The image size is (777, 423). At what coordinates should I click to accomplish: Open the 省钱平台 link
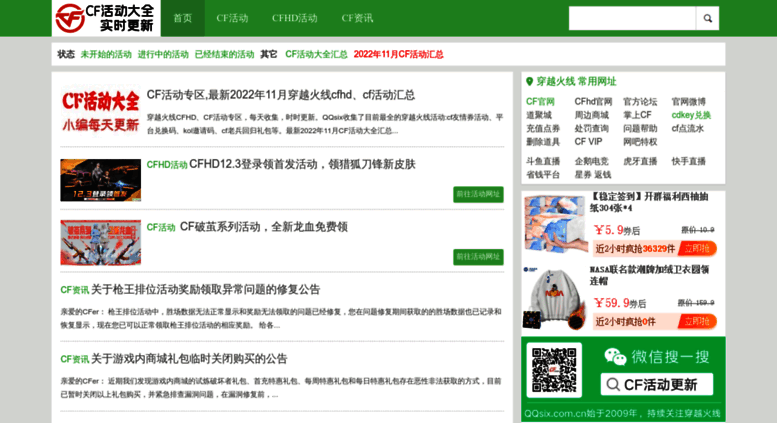click(543, 174)
